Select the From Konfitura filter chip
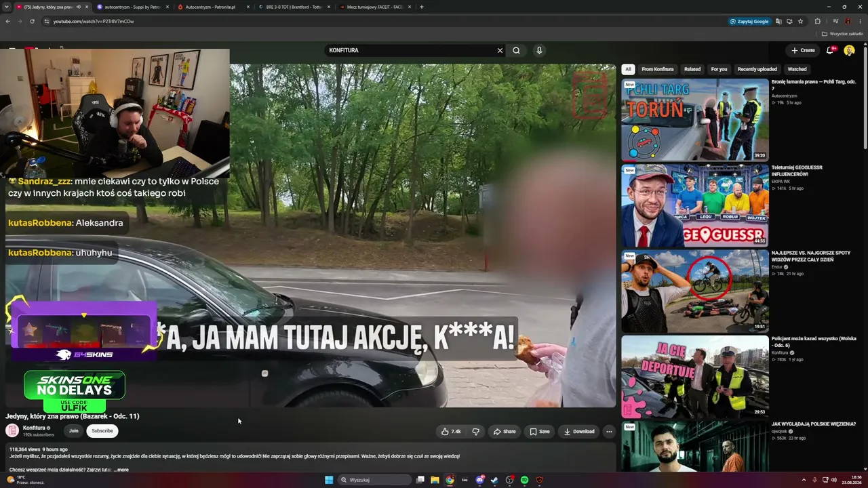 pyautogui.click(x=658, y=69)
